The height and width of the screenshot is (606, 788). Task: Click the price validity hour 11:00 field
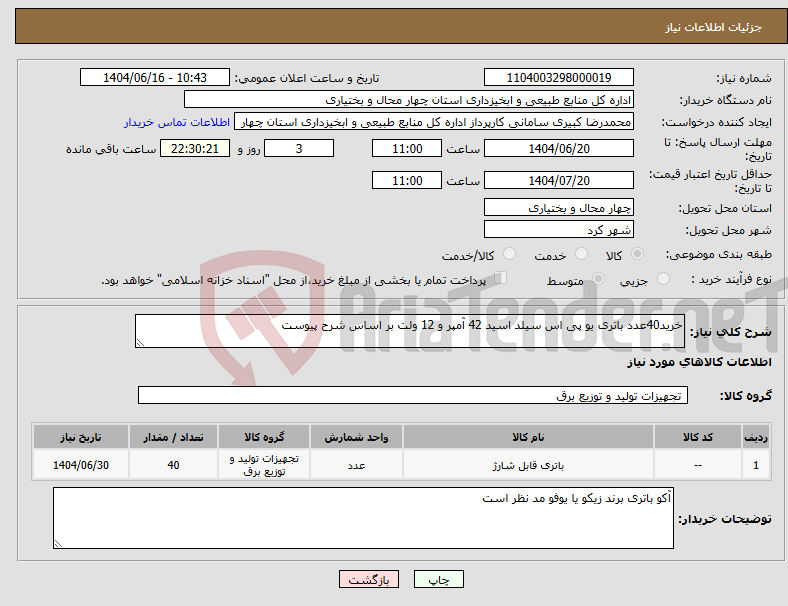(407, 180)
